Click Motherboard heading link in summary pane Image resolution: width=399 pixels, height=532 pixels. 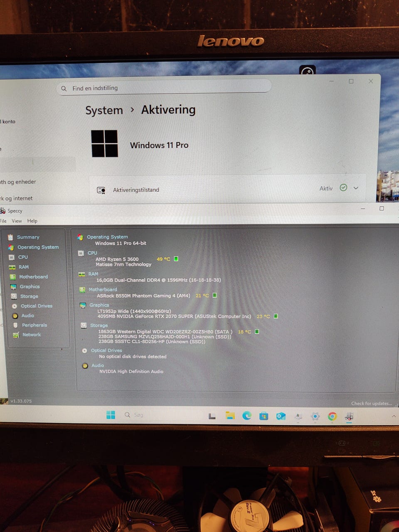pos(103,290)
